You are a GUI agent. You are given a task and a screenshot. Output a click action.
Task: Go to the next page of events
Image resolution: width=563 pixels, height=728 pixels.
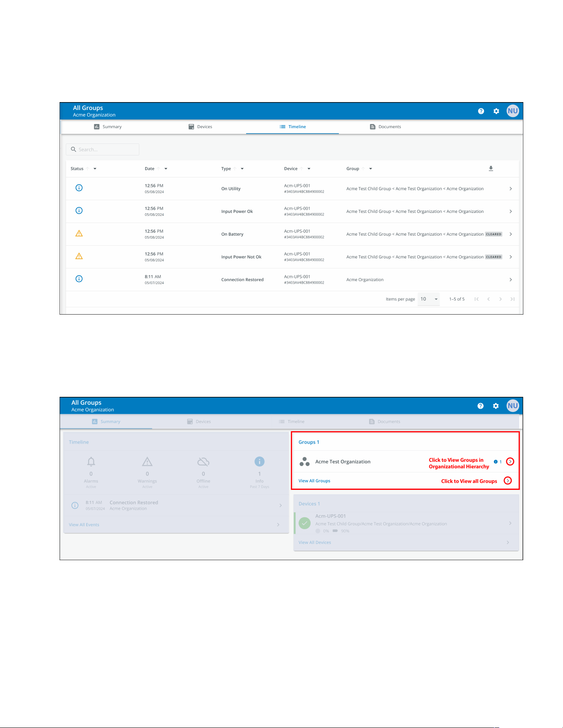pyautogui.click(x=501, y=299)
